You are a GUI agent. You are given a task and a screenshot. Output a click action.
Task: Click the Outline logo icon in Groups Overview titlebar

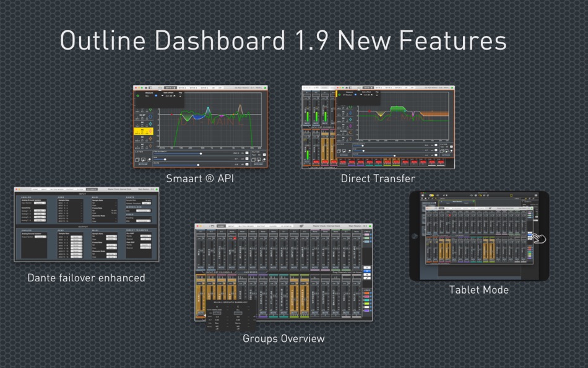tap(301, 226)
